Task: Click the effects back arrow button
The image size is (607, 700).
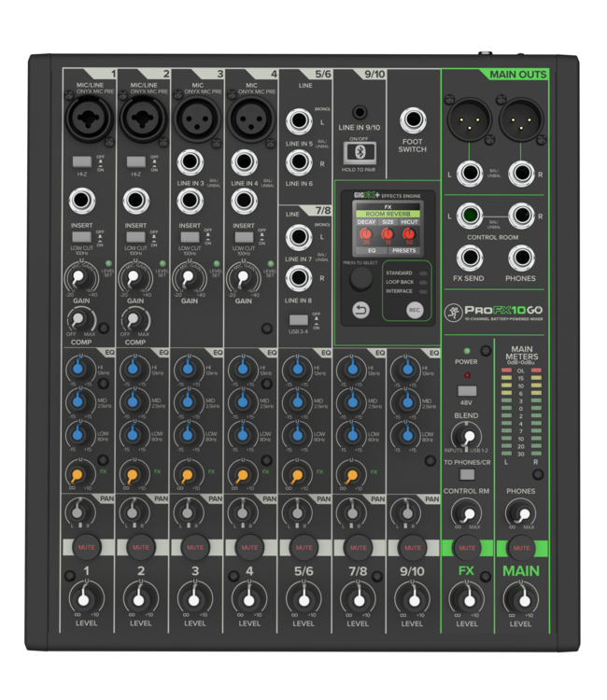Action: pos(360,310)
